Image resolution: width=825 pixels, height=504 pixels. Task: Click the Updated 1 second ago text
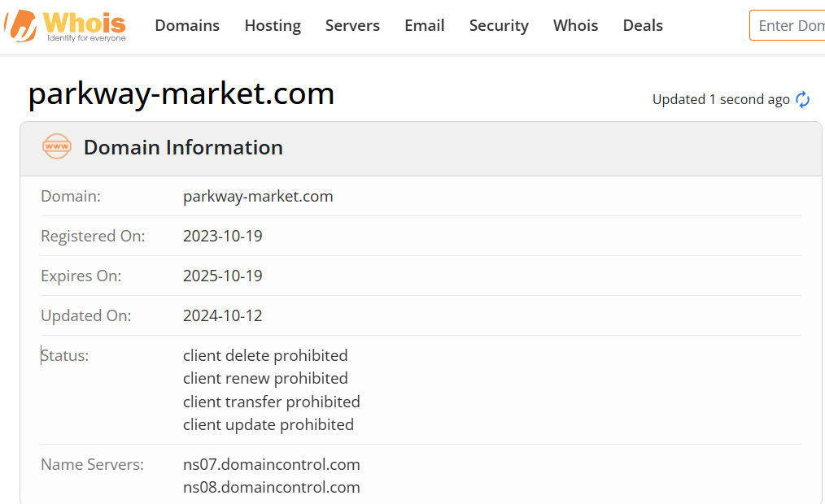pos(721,99)
